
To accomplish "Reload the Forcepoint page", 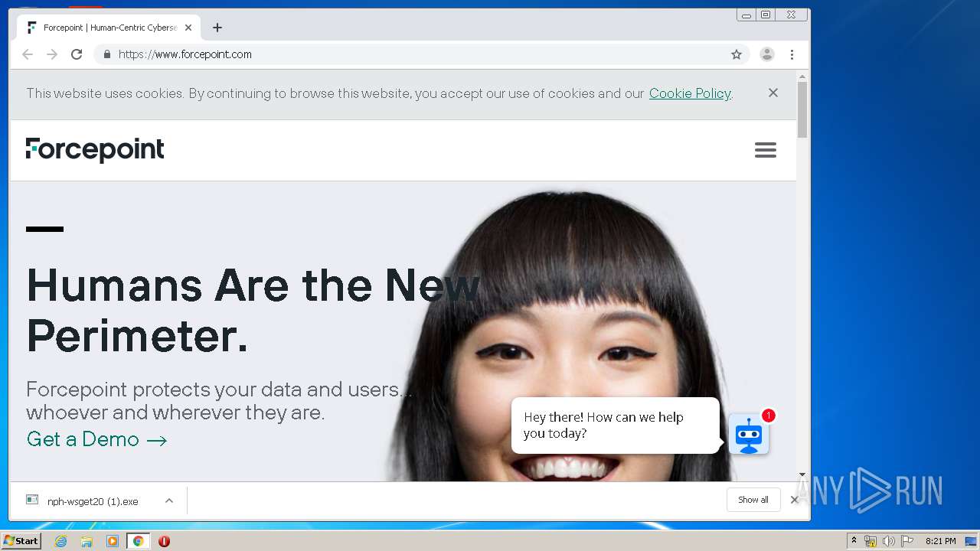I will pyautogui.click(x=77, y=54).
